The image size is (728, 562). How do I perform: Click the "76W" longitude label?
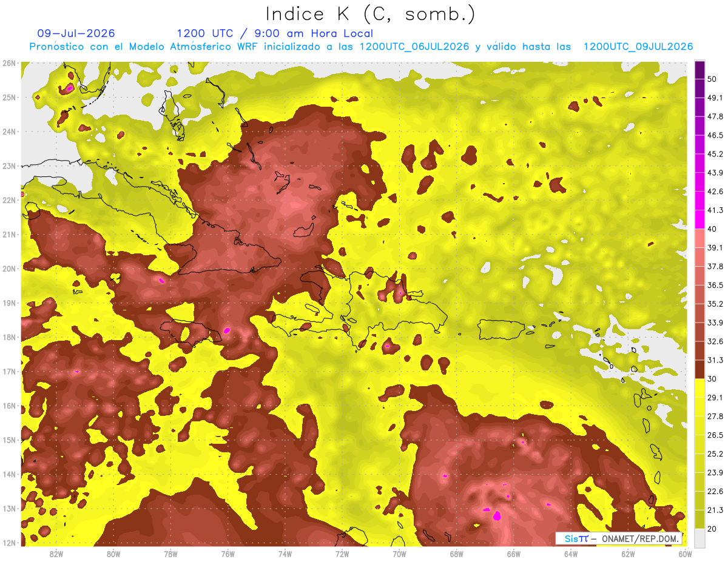pyautogui.click(x=228, y=554)
